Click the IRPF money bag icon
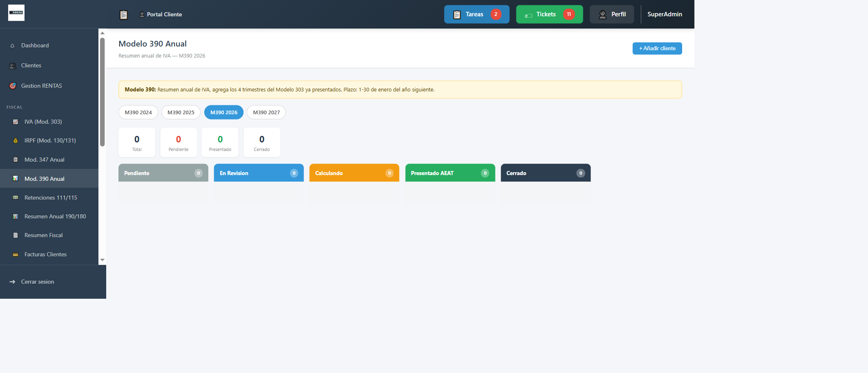The width and height of the screenshot is (868, 373). tap(16, 140)
